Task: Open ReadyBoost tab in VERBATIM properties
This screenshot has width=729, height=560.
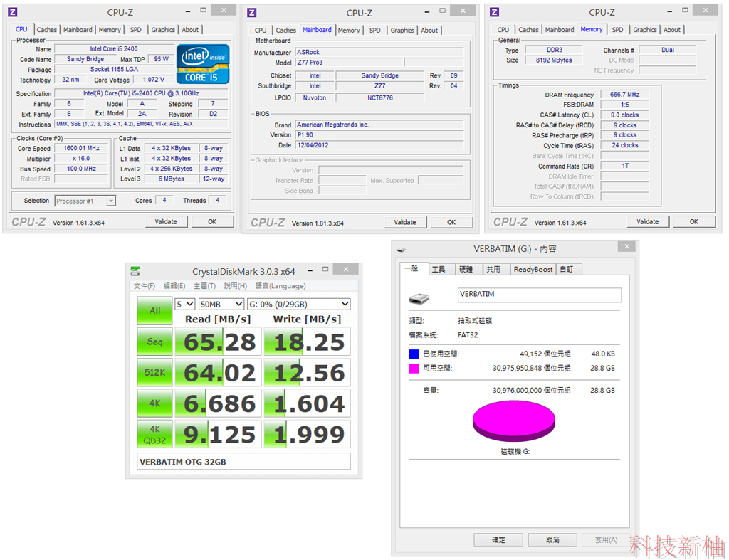Action: [x=533, y=269]
